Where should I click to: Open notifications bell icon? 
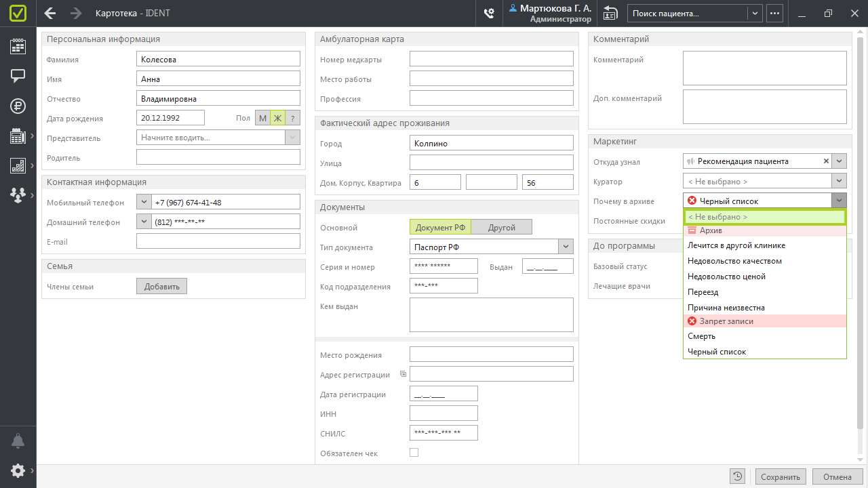point(18,441)
